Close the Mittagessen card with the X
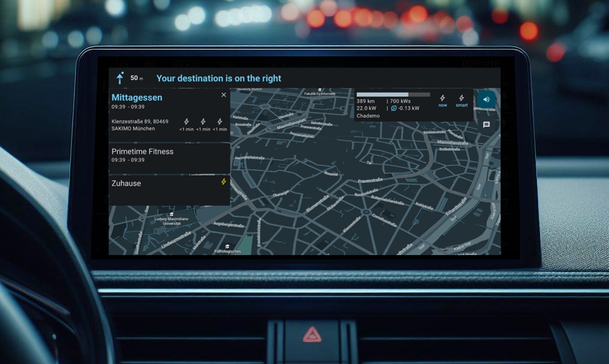The width and height of the screenshot is (609, 364). coord(224,95)
